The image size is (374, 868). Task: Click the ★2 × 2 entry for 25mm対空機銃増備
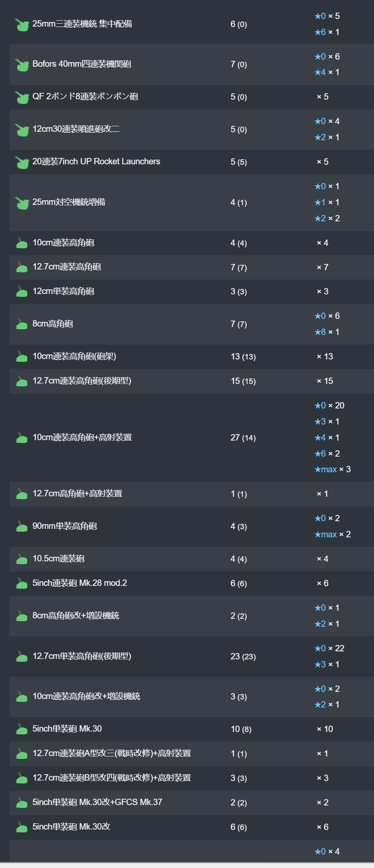pyautogui.click(x=327, y=218)
